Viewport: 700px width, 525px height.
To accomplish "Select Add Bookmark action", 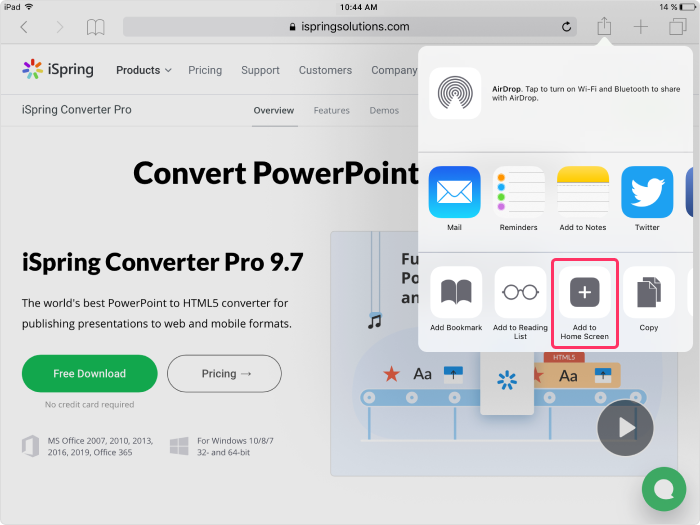I will click(x=456, y=292).
